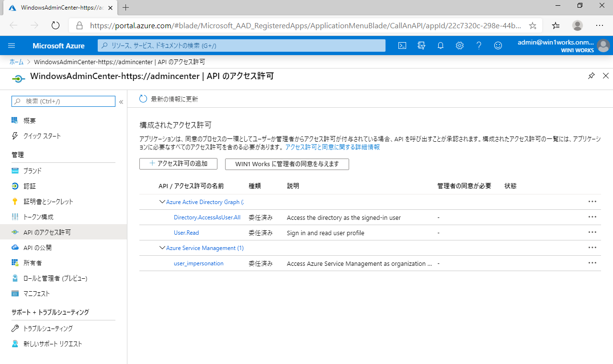Click 'Sign in and read user profile' description
This screenshot has width=613, height=364.
[x=326, y=233]
